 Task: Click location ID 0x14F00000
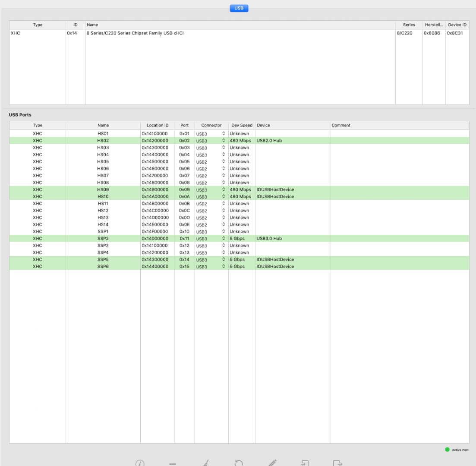(155, 231)
